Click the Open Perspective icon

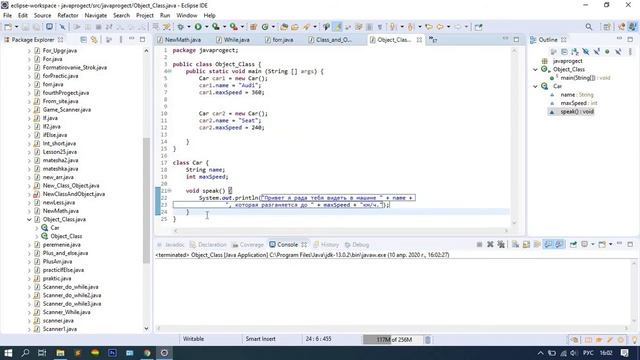tap(607, 27)
